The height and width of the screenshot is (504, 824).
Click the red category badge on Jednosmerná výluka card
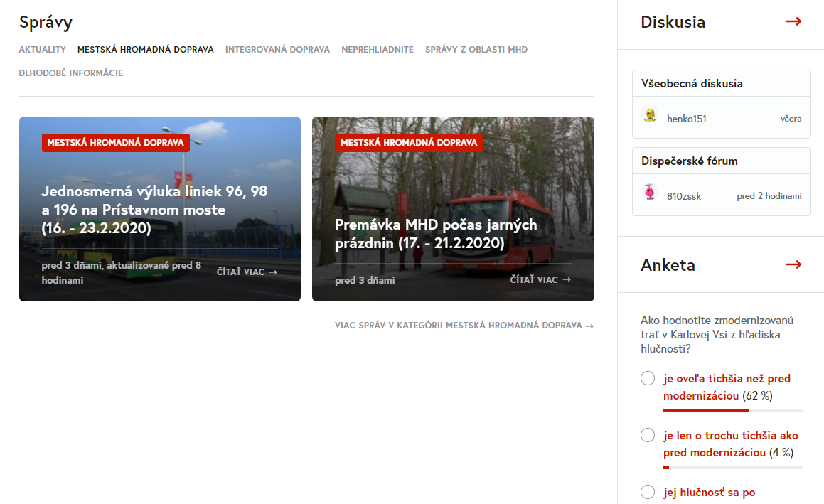coord(115,142)
